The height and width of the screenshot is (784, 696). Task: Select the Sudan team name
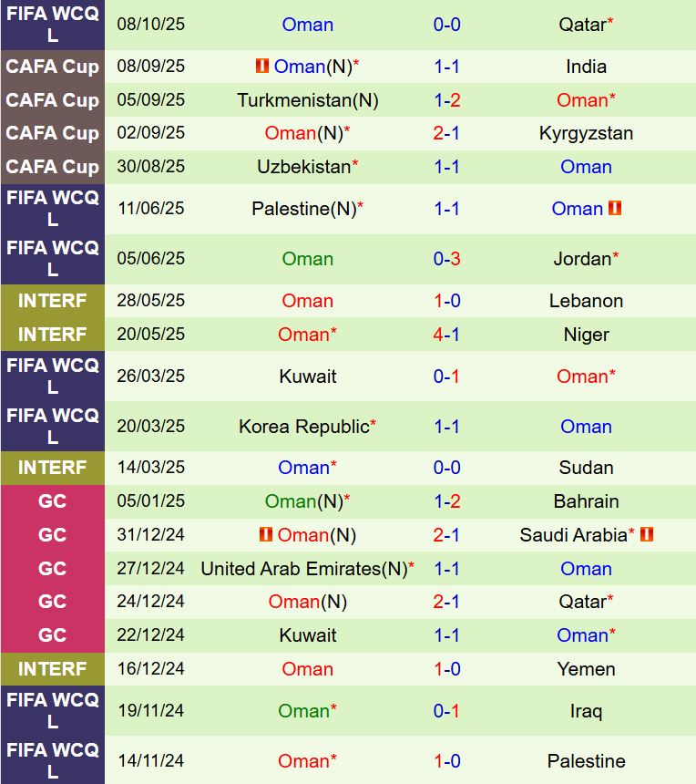click(586, 468)
